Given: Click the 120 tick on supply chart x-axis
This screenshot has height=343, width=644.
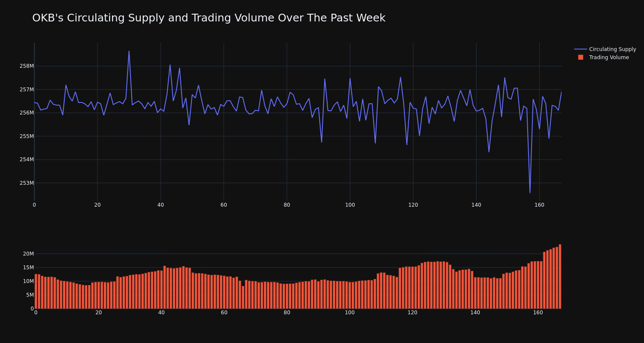Looking at the screenshot, I should pos(413,205).
